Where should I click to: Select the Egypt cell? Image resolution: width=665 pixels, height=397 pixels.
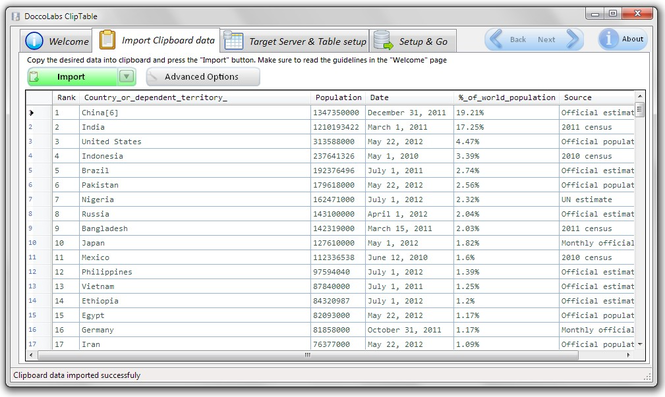195,315
